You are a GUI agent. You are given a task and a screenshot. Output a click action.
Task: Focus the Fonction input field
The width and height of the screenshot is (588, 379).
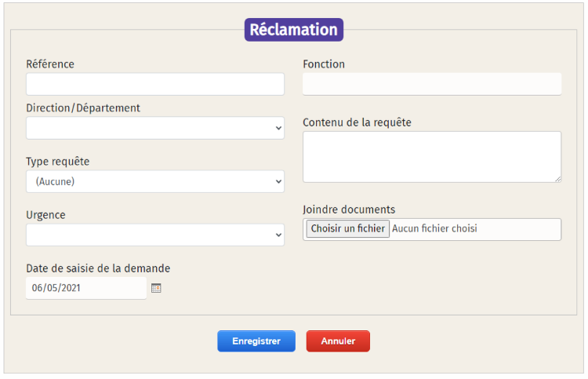point(431,84)
